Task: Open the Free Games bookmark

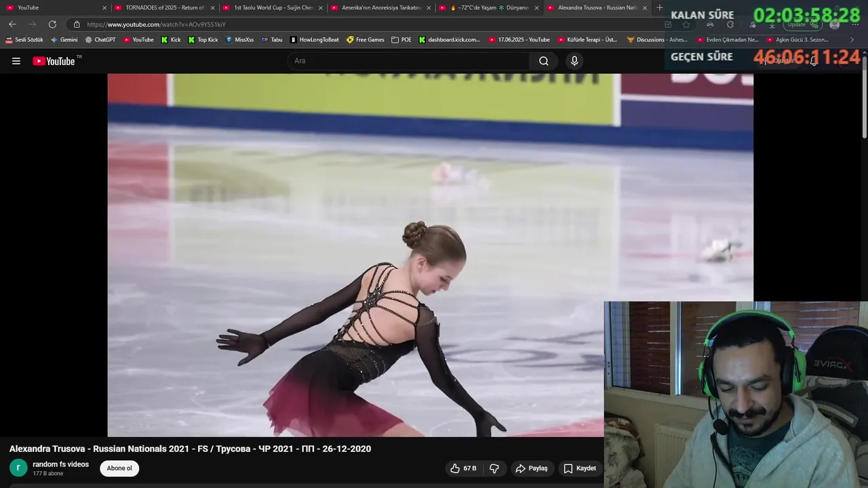Action: point(366,40)
